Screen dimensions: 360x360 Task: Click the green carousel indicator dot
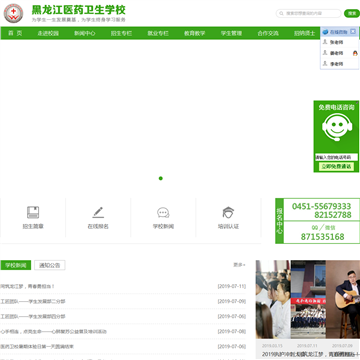pos(161,178)
